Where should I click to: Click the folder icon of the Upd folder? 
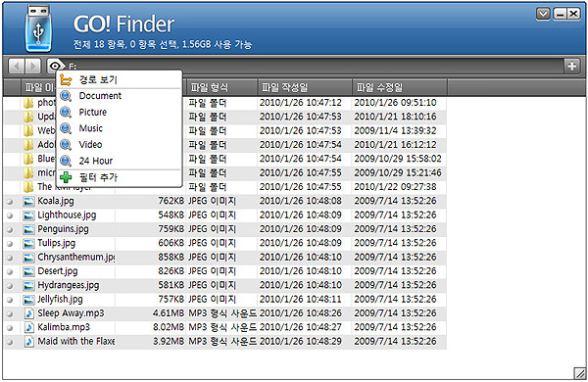28,117
